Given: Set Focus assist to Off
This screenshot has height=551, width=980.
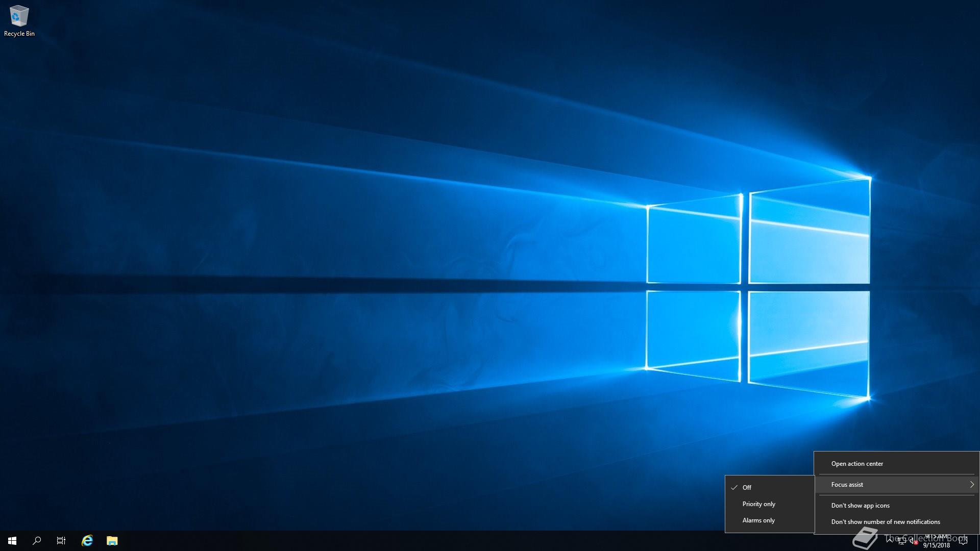Looking at the screenshot, I should [770, 488].
